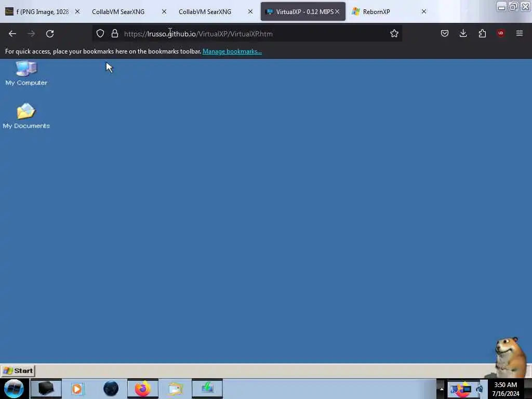Viewport: 532px width, 399px height.
Task: Open the Firefox hamburger application menu
Action: tap(519, 33)
